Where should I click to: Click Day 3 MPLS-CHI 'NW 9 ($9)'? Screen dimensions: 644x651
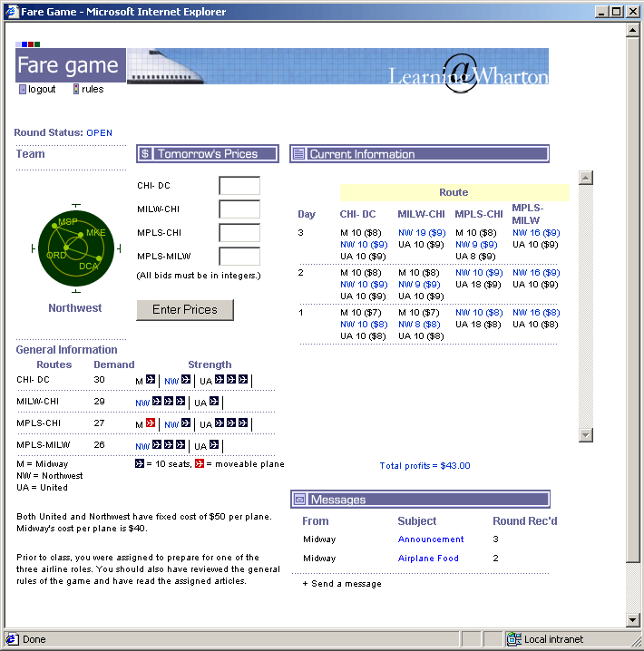(476, 245)
